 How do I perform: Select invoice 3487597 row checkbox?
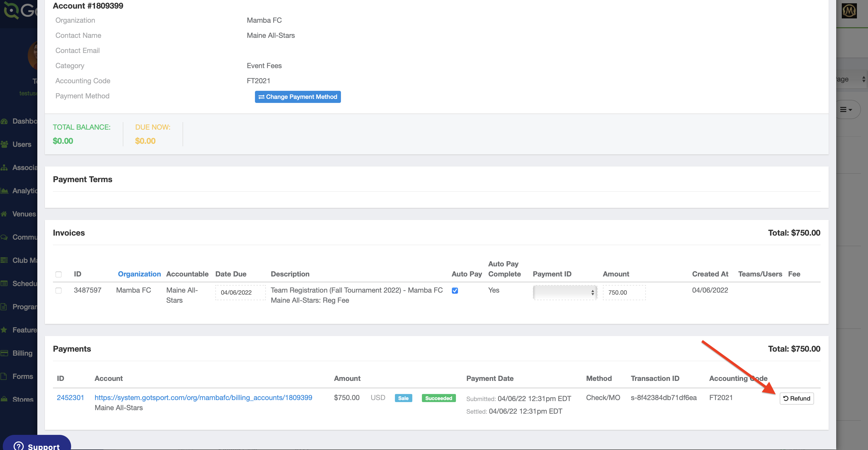(x=59, y=291)
